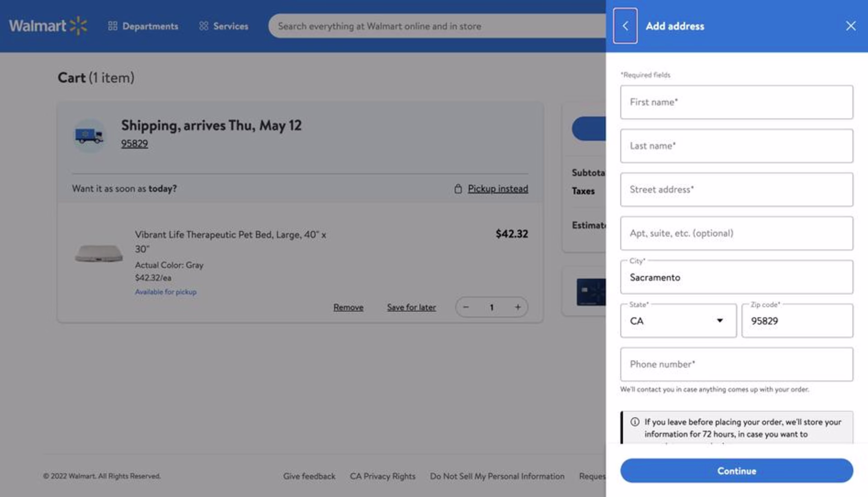Image resolution: width=868 pixels, height=497 pixels.
Task: Increase item quantity with plus button
Action: click(518, 307)
